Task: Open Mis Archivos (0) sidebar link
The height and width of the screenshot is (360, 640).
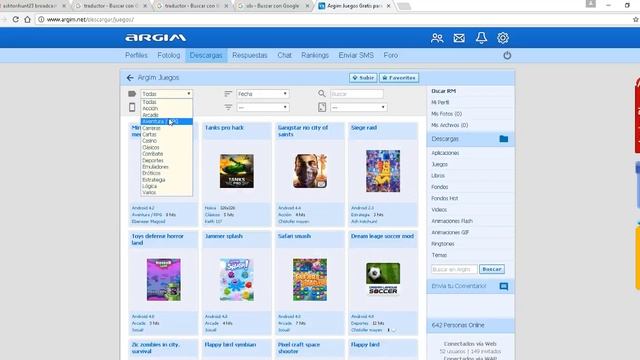Action: point(449,125)
